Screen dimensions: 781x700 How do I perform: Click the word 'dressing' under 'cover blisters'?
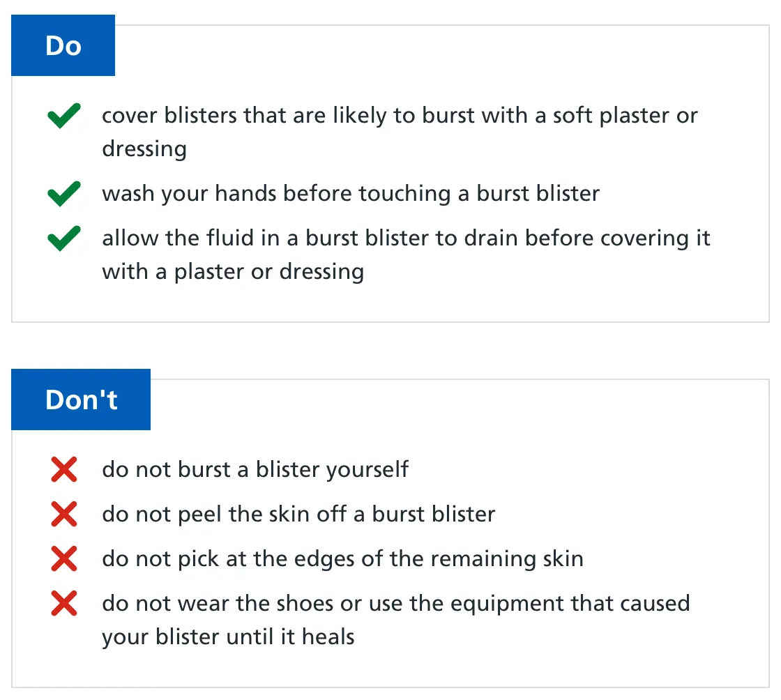pos(144,149)
